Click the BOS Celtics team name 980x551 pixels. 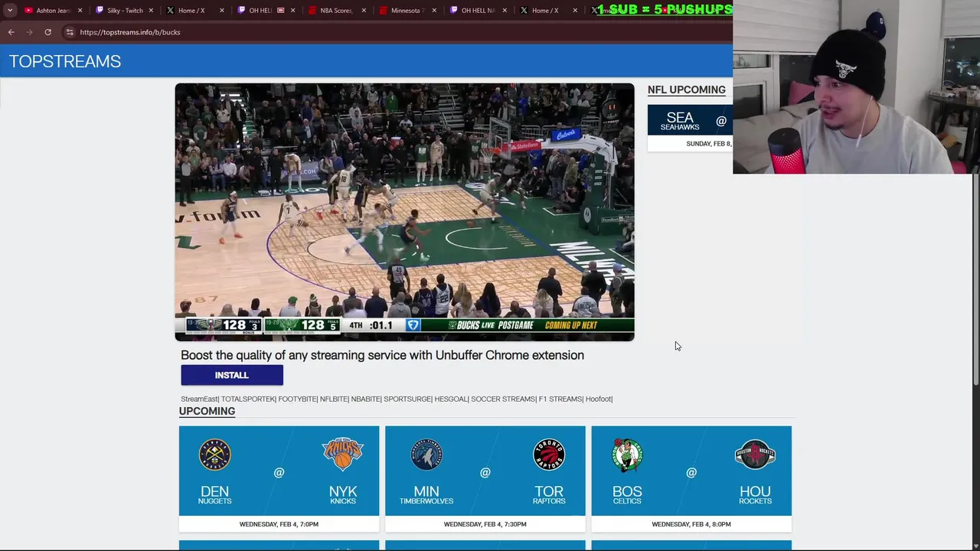(x=627, y=495)
